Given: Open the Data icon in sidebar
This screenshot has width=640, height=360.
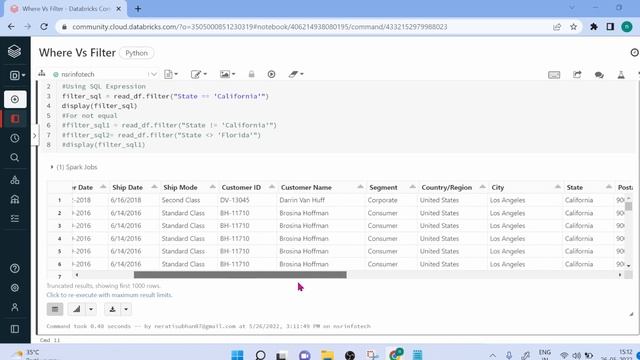Looking at the screenshot, I should click(15, 199).
